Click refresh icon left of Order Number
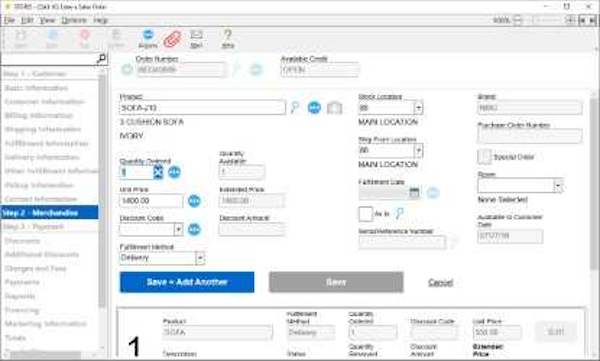Image resolution: width=600 pixels, height=361 pixels. [127, 70]
